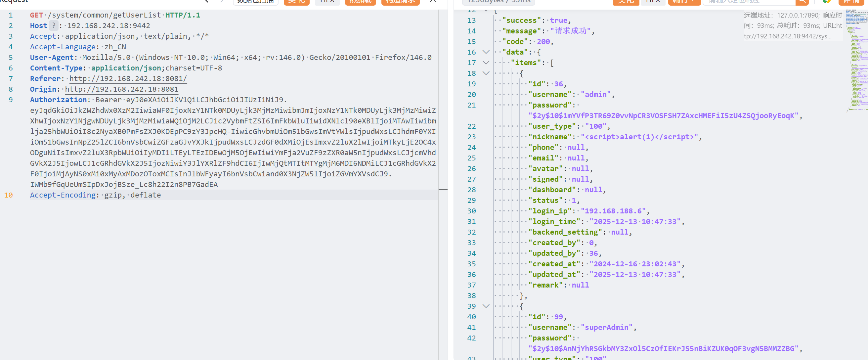The width and height of the screenshot is (868, 360).
Task: Click the help icon next to Host
Action: (54, 25)
